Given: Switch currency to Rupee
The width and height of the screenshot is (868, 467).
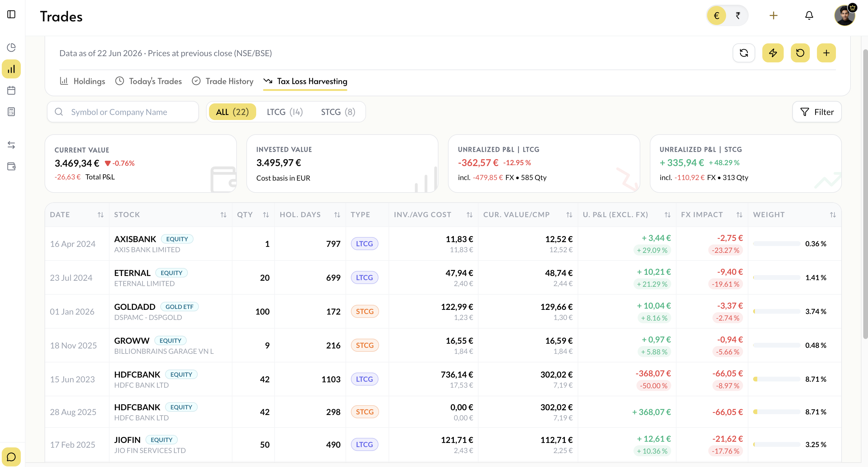Looking at the screenshot, I should [738, 15].
